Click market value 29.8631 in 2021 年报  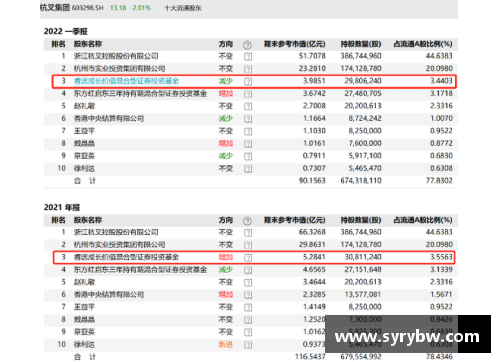tap(312, 244)
